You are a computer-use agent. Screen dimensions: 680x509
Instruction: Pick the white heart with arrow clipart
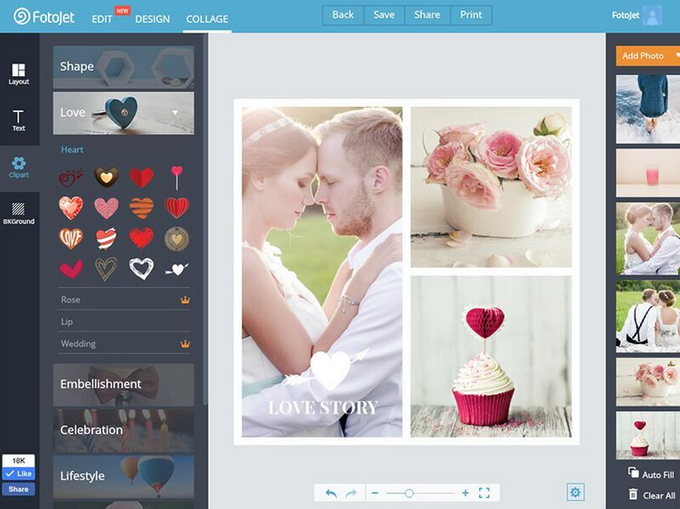coord(177,269)
